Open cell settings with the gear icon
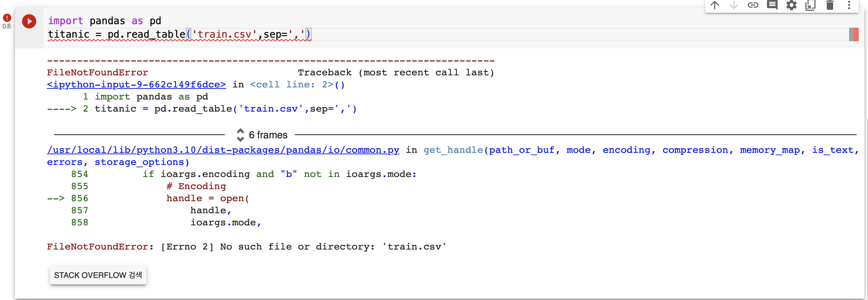Screen dimensions: 868x300 click(792, 5)
